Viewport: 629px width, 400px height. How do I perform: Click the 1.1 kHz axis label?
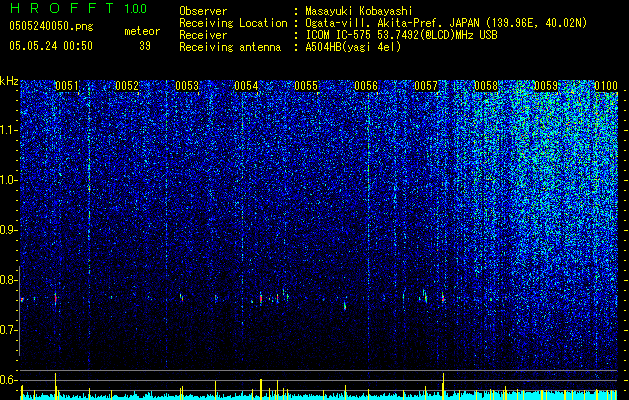pyautogui.click(x=9, y=130)
